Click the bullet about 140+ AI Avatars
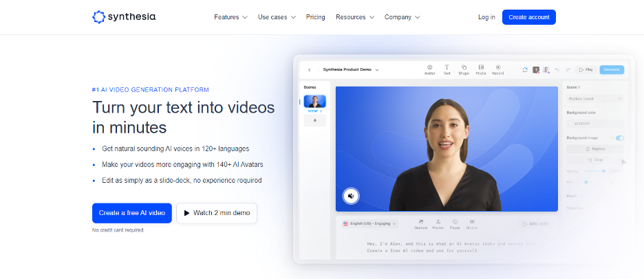Image resolution: width=644 pixels, height=279 pixels. pyautogui.click(x=183, y=164)
